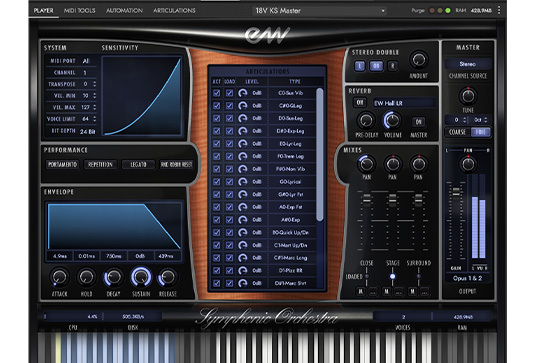Click the Master Tune knob

coord(468,96)
